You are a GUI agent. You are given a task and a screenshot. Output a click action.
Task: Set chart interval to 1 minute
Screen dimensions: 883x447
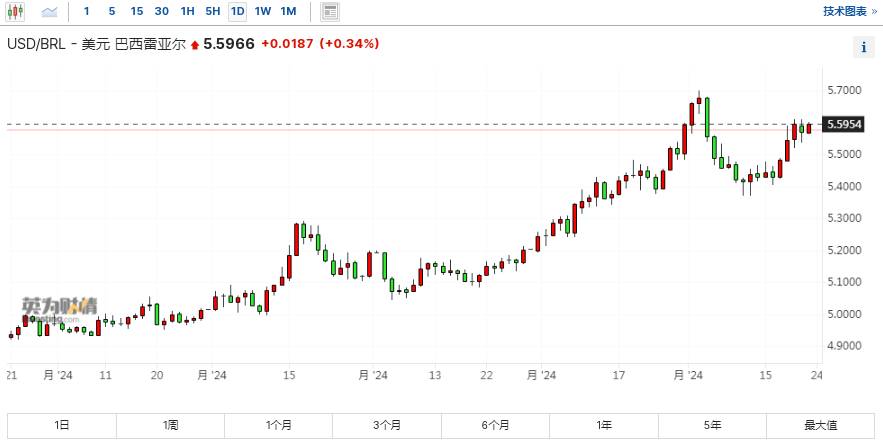tap(86, 12)
